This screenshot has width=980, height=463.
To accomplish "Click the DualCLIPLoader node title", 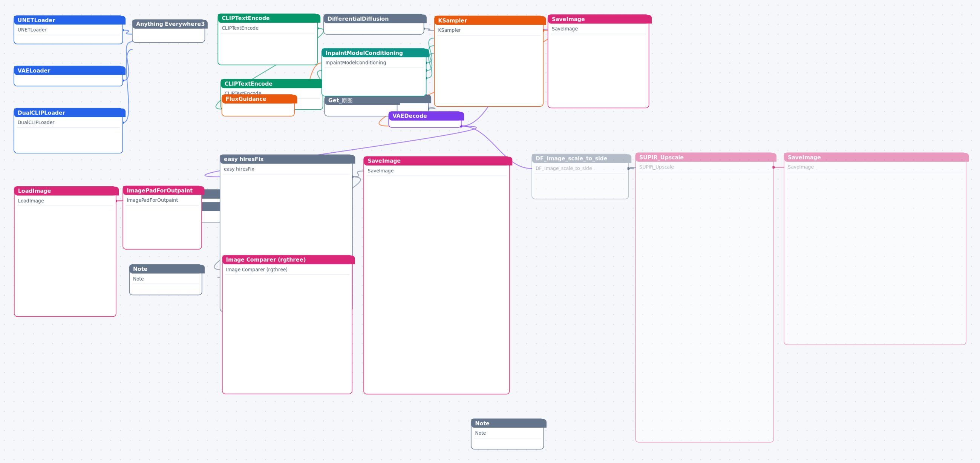I will [70, 113].
